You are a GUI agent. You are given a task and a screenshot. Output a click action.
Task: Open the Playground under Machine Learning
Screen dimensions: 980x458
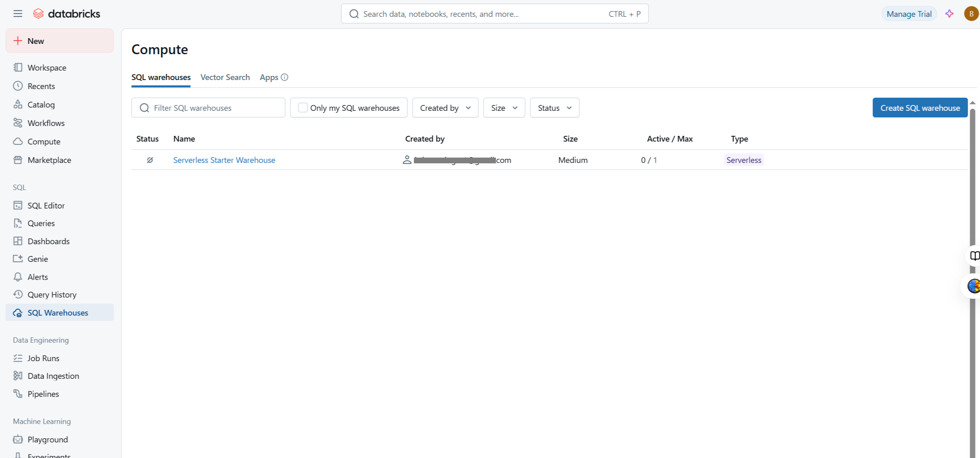pyautogui.click(x=46, y=439)
